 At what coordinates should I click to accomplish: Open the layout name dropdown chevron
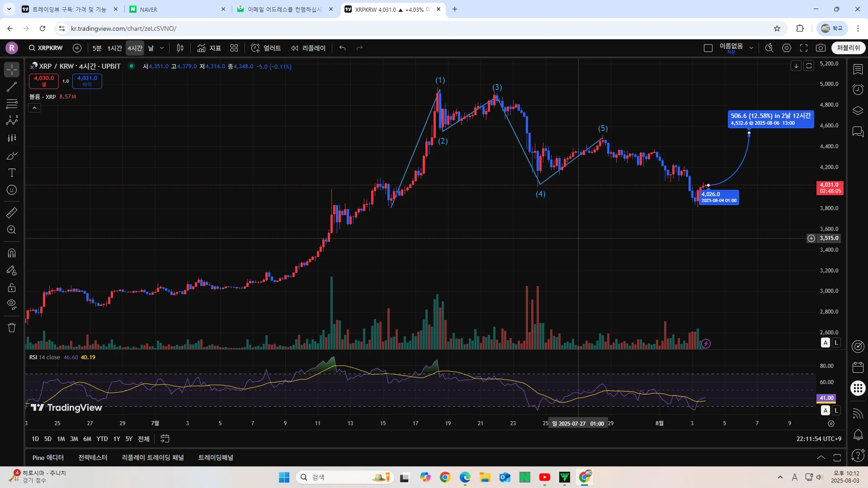click(x=751, y=48)
